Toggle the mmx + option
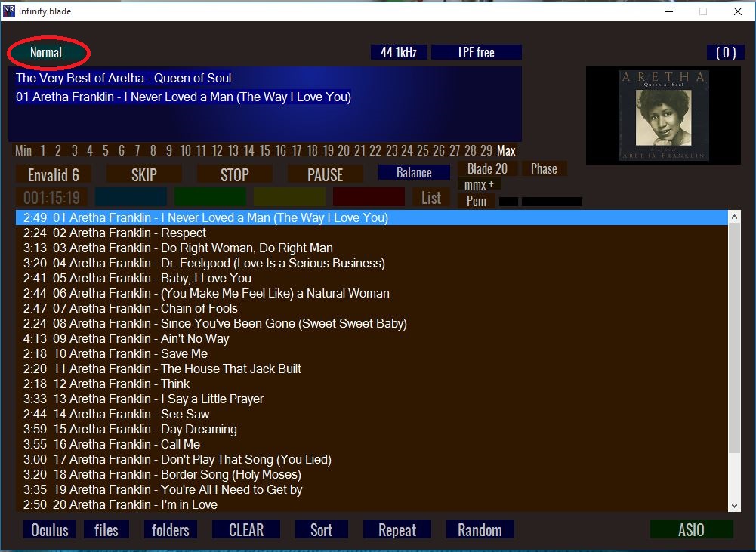This screenshot has width=756, height=552. pos(480,185)
